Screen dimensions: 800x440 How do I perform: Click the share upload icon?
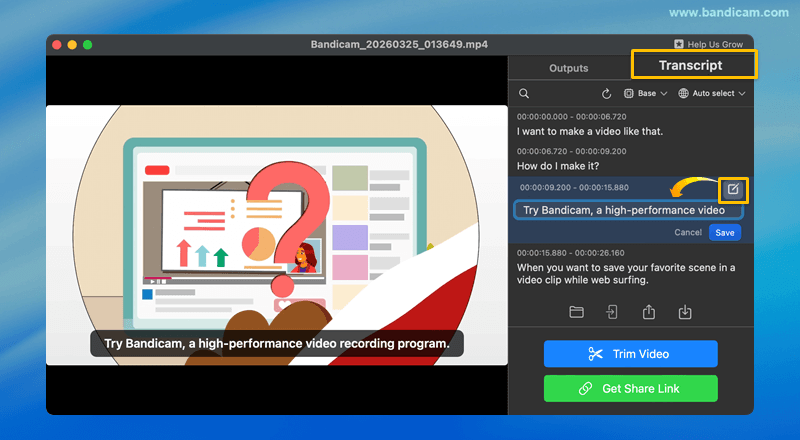tap(649, 312)
